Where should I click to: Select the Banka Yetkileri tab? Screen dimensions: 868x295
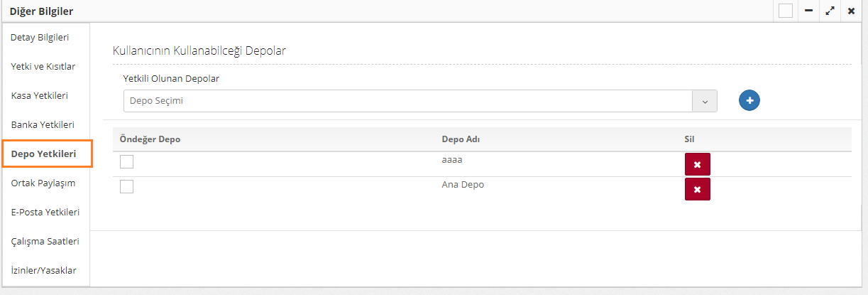(43, 124)
